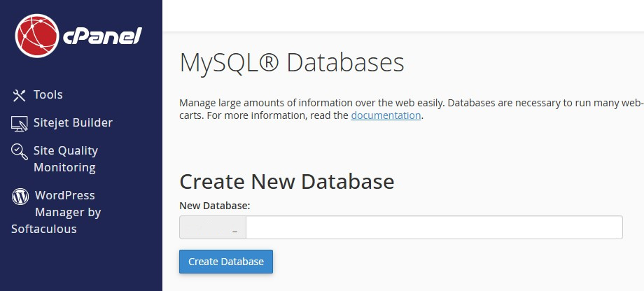Click the database name prefix box
Image resolution: width=644 pixels, height=291 pixels.
point(213,227)
